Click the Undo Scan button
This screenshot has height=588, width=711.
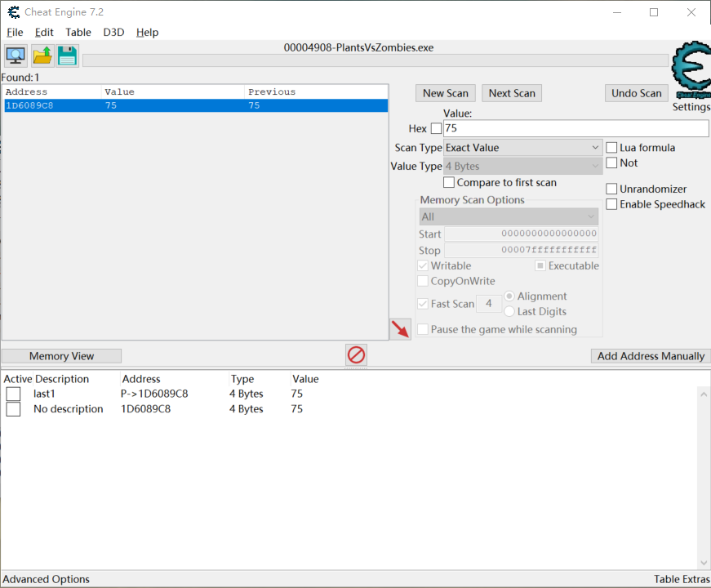tap(636, 93)
